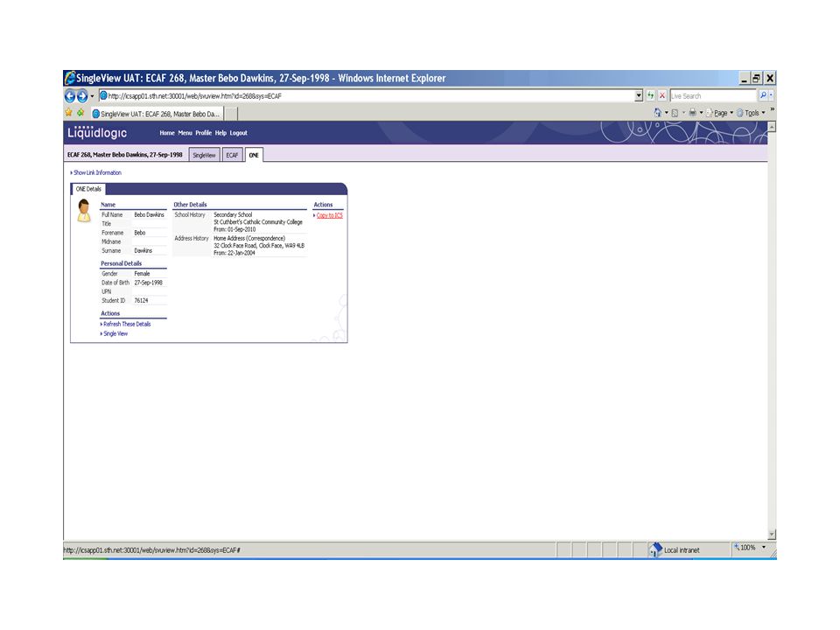840x630 pixels.
Task: Click the Single View action link
Action: coord(115,333)
